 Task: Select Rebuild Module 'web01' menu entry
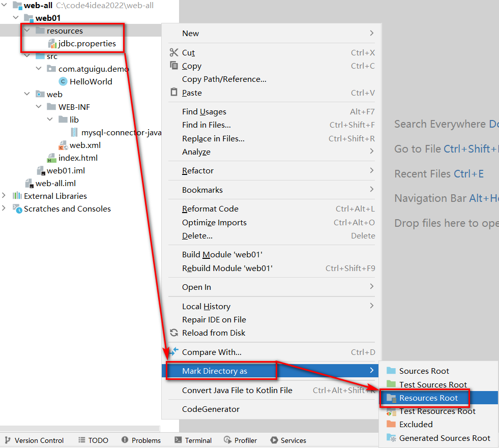(227, 268)
